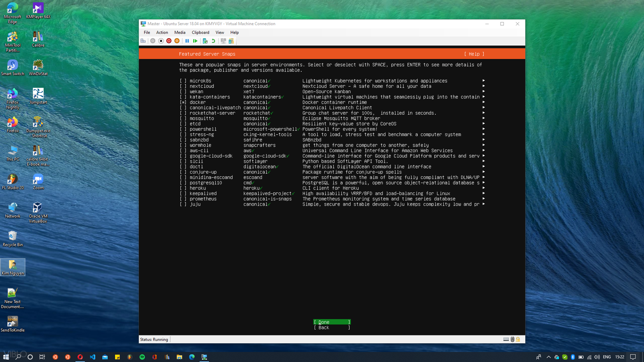This screenshot has width=644, height=362.
Task: Expand details arrow for prometheus row
Action: [484, 199]
